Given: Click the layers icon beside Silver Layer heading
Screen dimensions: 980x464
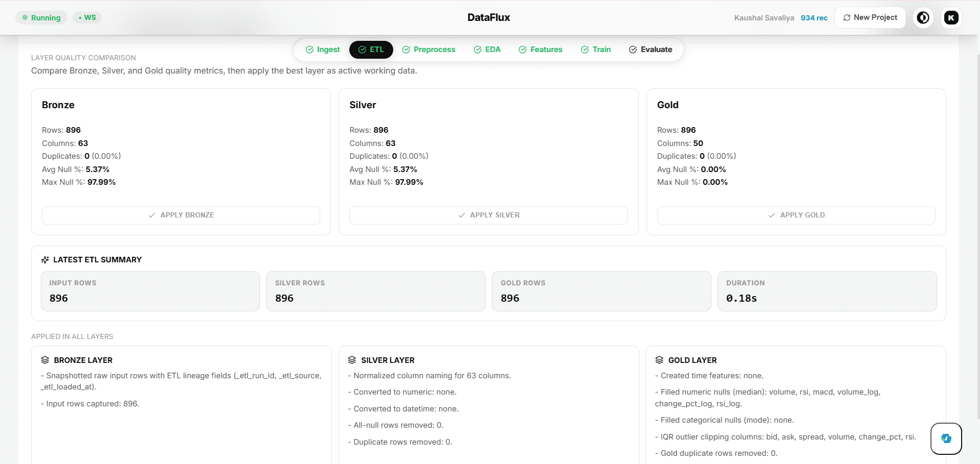Looking at the screenshot, I should coord(352,360).
